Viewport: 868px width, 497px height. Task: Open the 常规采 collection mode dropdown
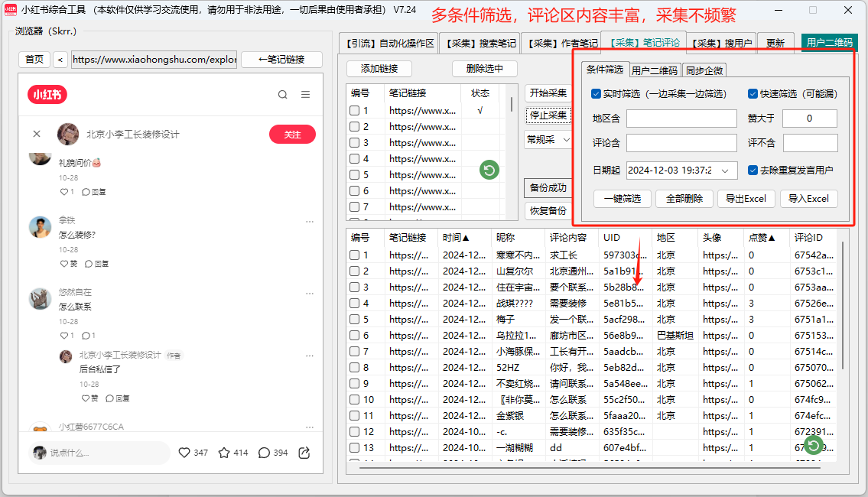click(548, 141)
